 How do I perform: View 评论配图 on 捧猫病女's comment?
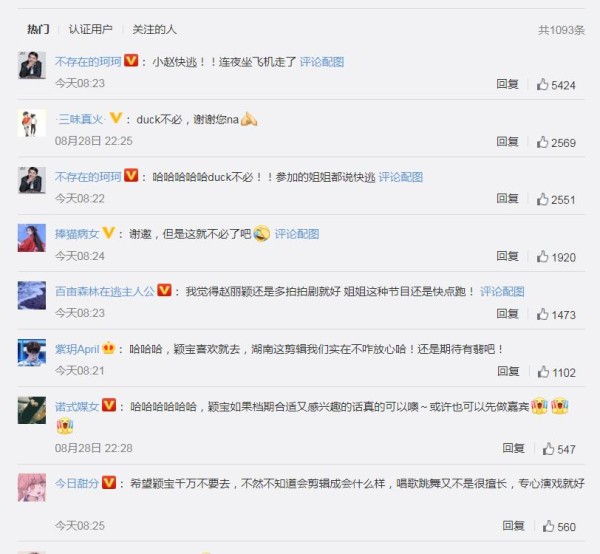tap(297, 234)
